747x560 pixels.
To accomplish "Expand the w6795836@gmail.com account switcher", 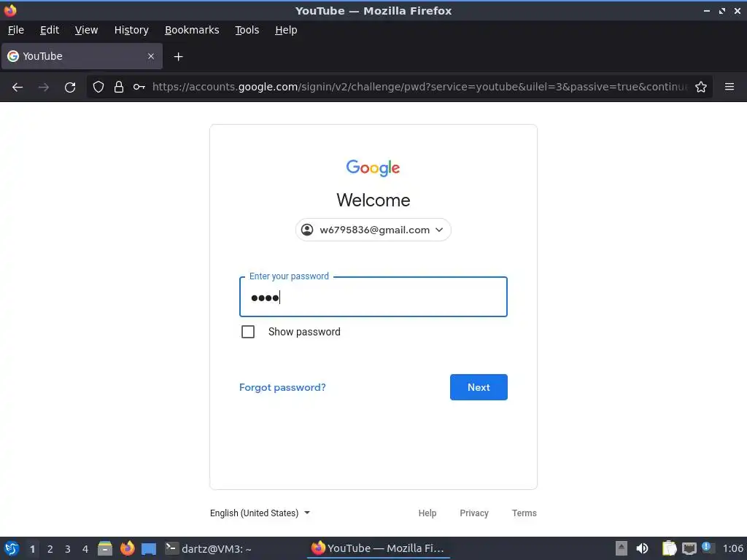I will pyautogui.click(x=373, y=230).
